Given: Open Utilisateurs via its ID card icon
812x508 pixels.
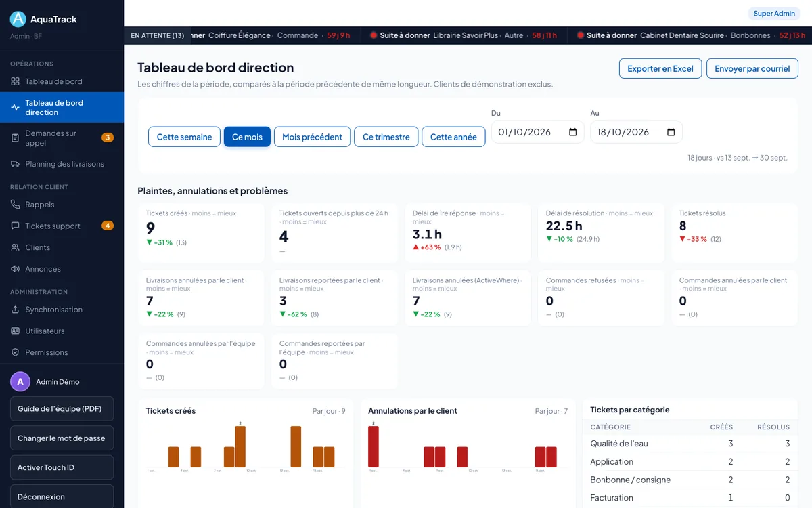Looking at the screenshot, I should coord(16,331).
